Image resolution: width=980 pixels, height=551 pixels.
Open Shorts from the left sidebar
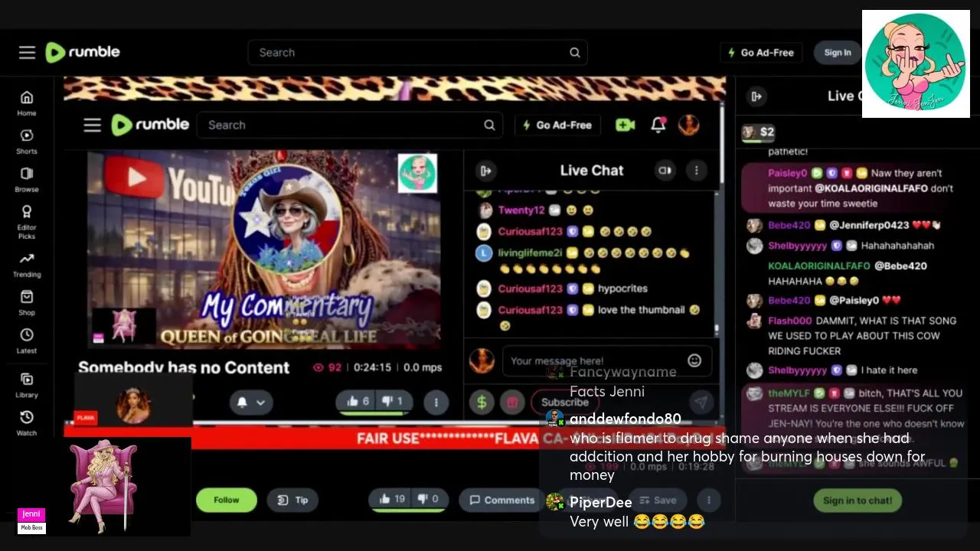[x=27, y=141]
